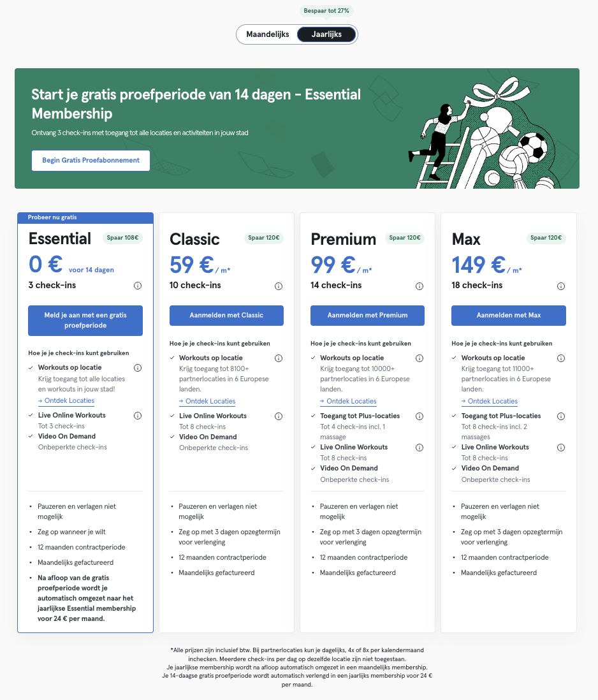
Task: Open info icon beside Essential 3 check-ins
Action: (138, 286)
